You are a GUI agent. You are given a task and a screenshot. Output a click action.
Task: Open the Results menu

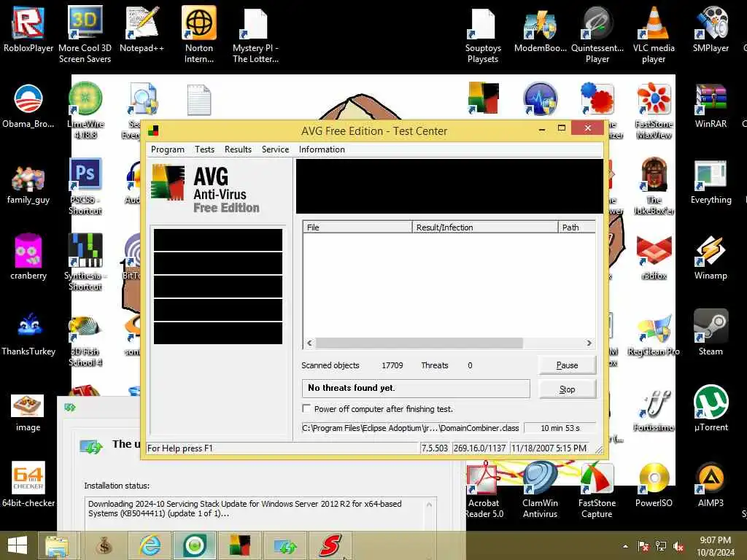coord(238,149)
